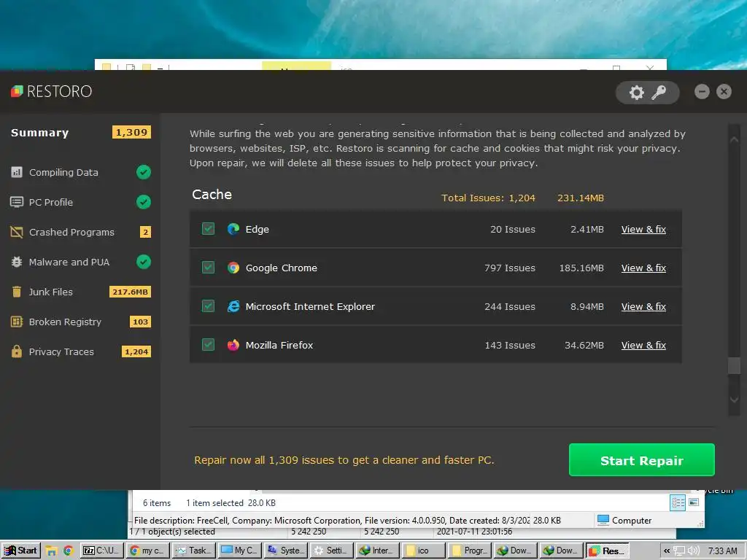
Task: Show hidden tray icons chevron
Action: click(667, 551)
